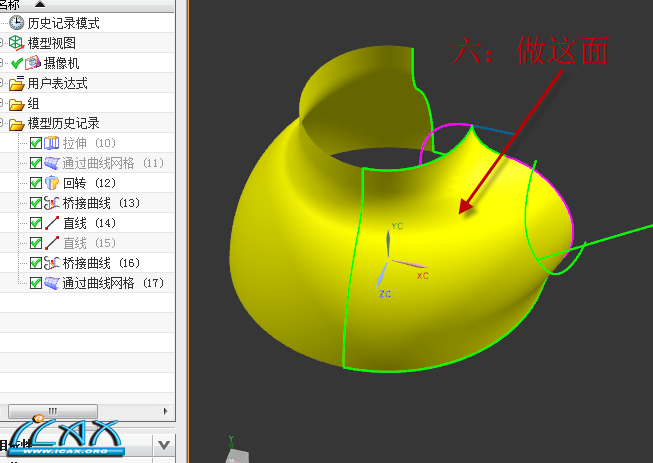Viewport: 653px width, 463px height.
Task: Click the Through Curve Mesh (11) icon
Action: 52,163
